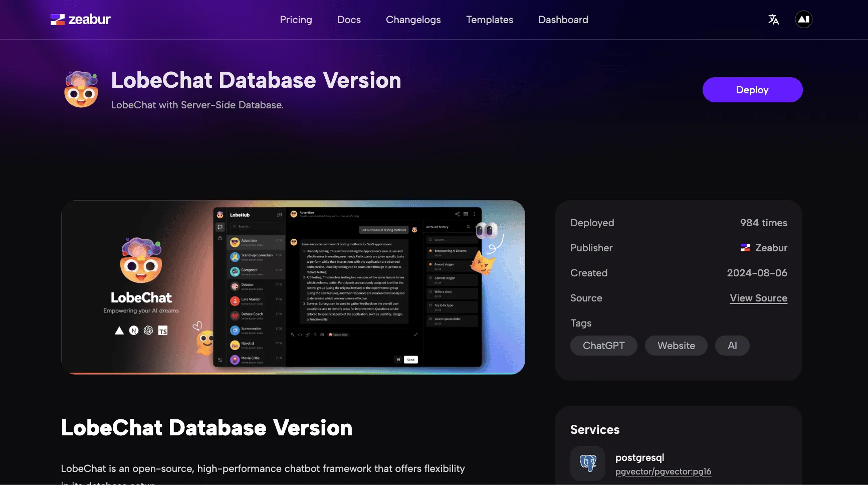
Task: Click the LobeChat mascot icon beside title
Action: click(81, 89)
